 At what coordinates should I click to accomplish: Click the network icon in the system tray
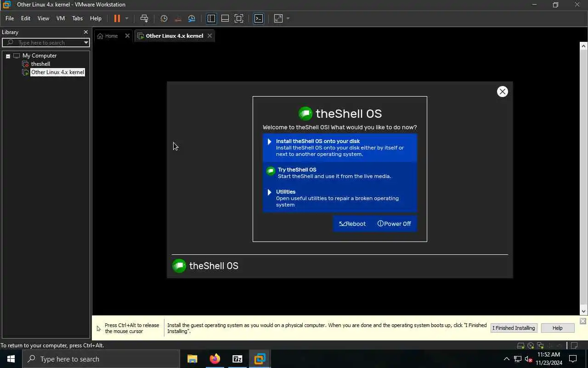(x=518, y=359)
